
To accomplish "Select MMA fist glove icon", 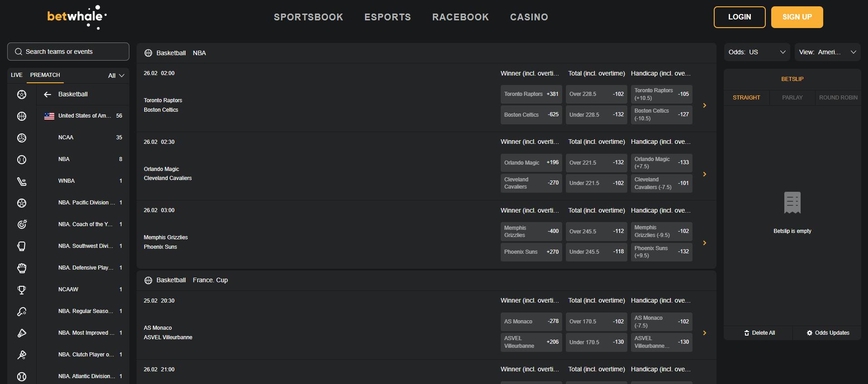I will pyautogui.click(x=22, y=268).
